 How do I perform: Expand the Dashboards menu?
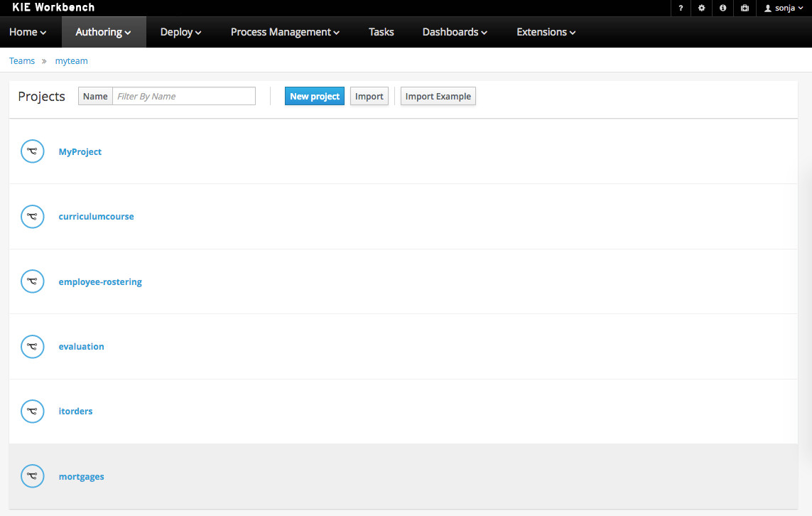coord(455,32)
